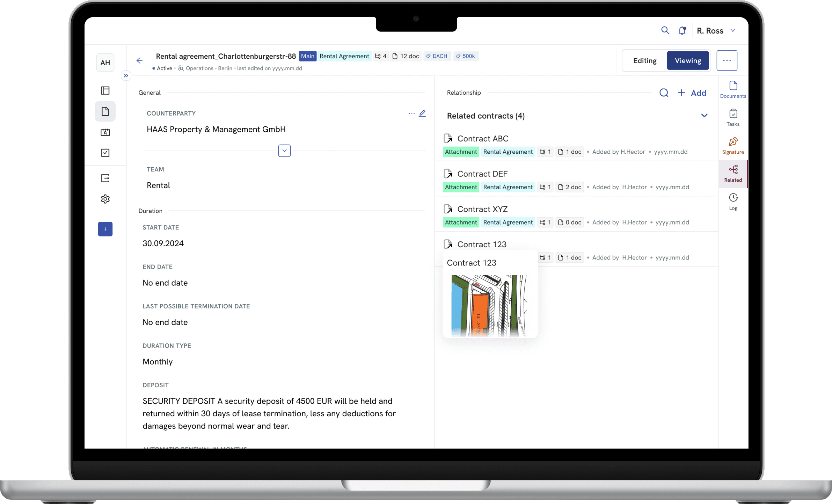Click the create new item plus button

pyautogui.click(x=104, y=229)
